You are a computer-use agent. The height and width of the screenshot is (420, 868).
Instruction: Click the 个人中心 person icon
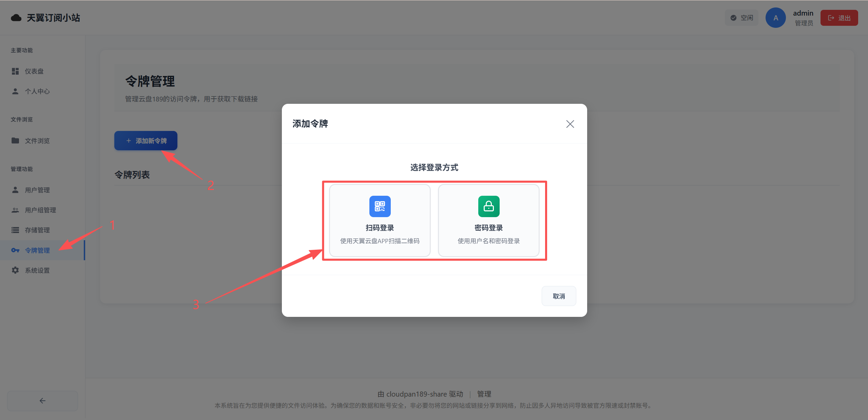(15, 91)
